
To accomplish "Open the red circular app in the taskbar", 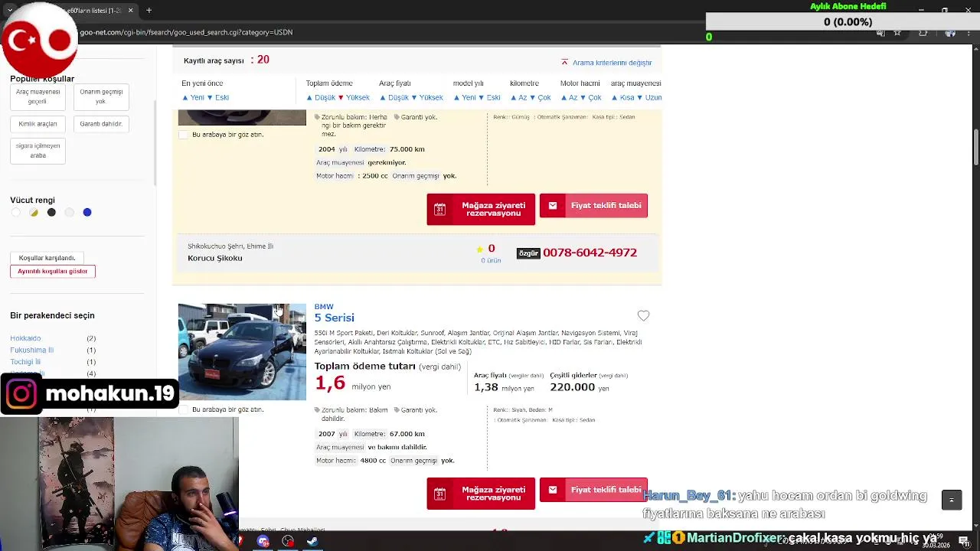I will (x=288, y=541).
